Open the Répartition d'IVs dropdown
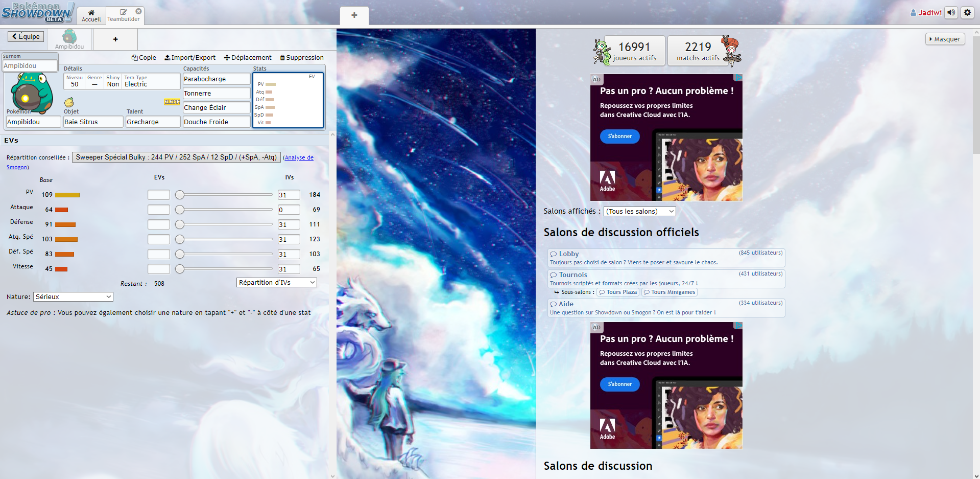The height and width of the screenshot is (479, 980). (277, 282)
